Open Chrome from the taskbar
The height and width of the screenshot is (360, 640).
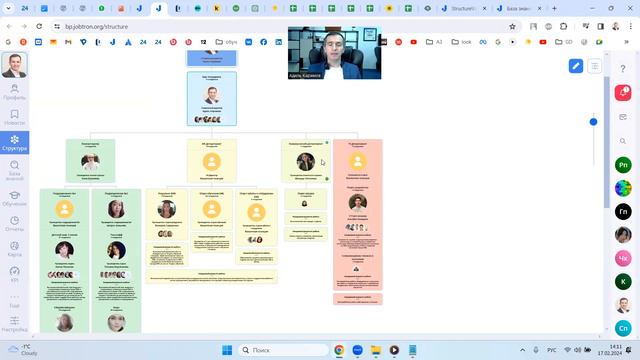pyautogui.click(x=339, y=350)
